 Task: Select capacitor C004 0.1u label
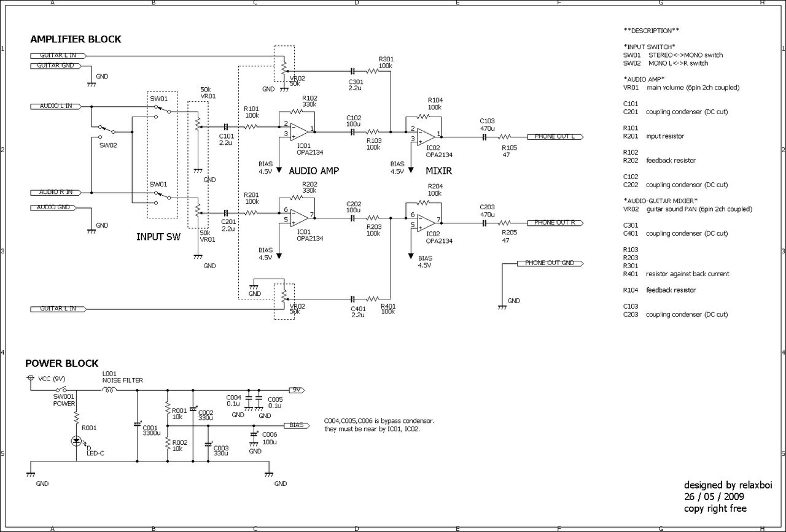(x=234, y=401)
